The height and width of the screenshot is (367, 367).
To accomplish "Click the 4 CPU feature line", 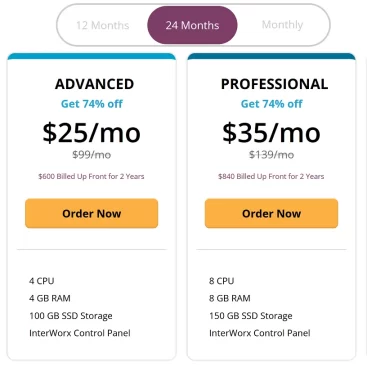I will coord(41,281).
